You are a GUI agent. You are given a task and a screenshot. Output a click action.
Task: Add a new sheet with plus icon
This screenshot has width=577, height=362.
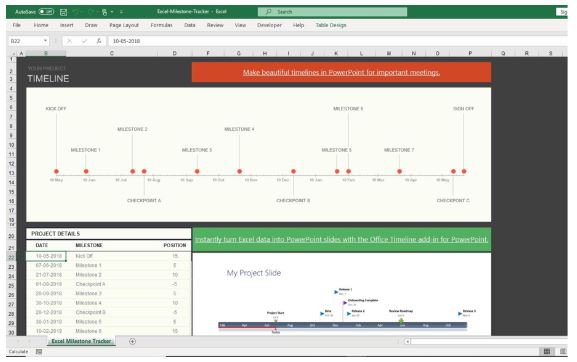click(x=132, y=341)
